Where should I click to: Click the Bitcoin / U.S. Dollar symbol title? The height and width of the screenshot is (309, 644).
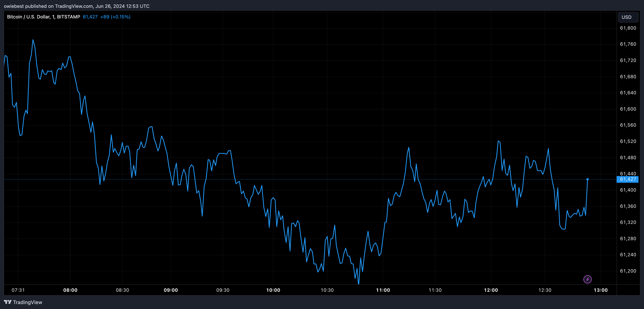click(44, 17)
